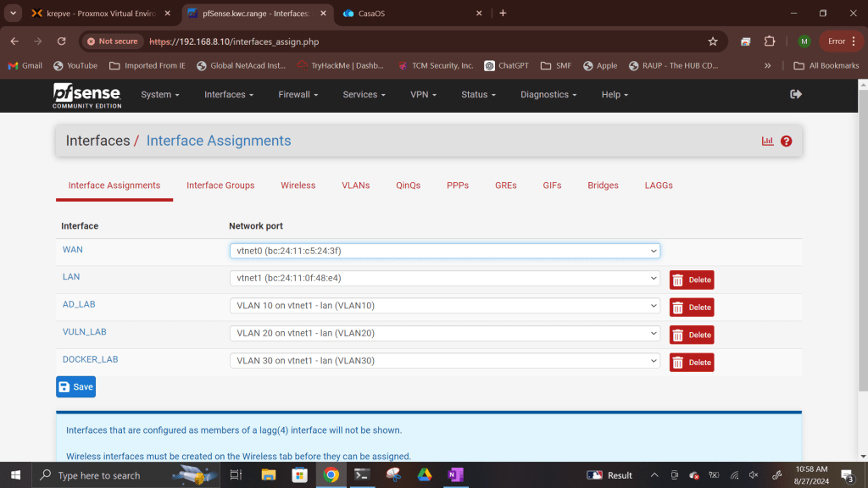Open Chrome extensions puzzle icon
868x488 pixels.
(x=770, y=42)
